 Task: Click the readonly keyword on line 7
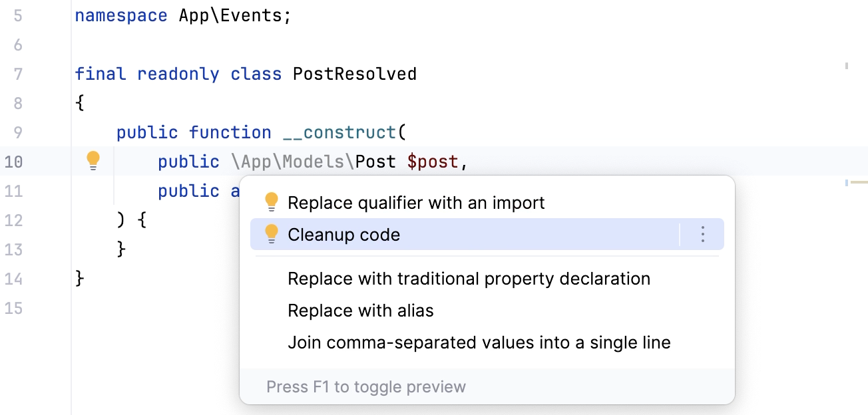178,74
